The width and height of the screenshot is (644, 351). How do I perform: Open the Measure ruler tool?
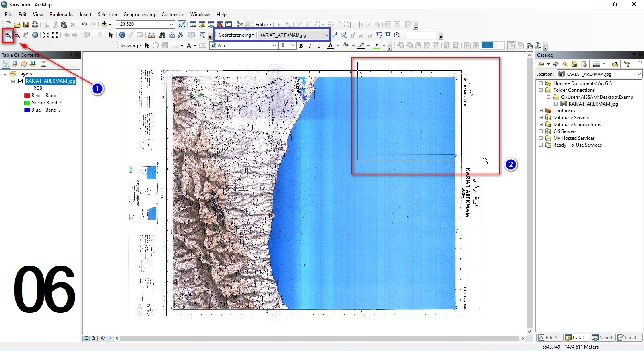pos(151,35)
